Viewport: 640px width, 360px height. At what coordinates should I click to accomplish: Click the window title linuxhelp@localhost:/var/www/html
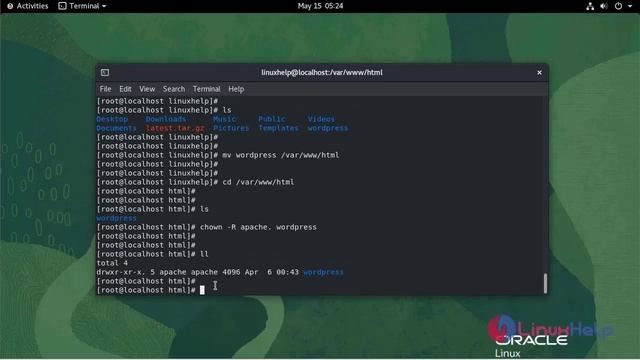[322, 72]
